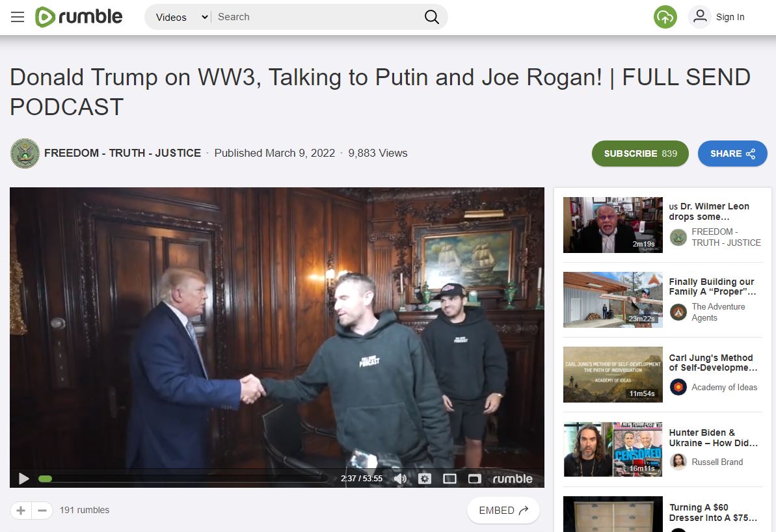Click The Adventure Agents channel avatar
776x532 pixels.
tap(678, 312)
